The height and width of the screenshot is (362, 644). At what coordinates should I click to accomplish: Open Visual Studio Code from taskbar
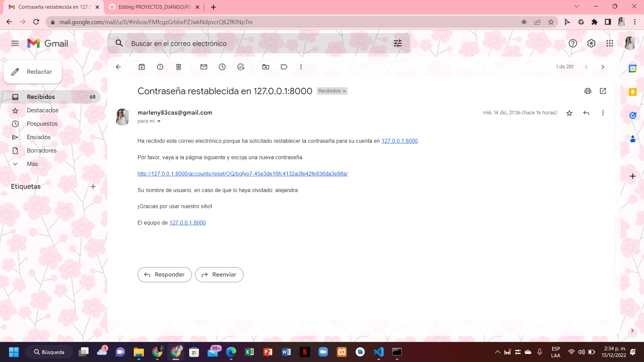pos(378,352)
